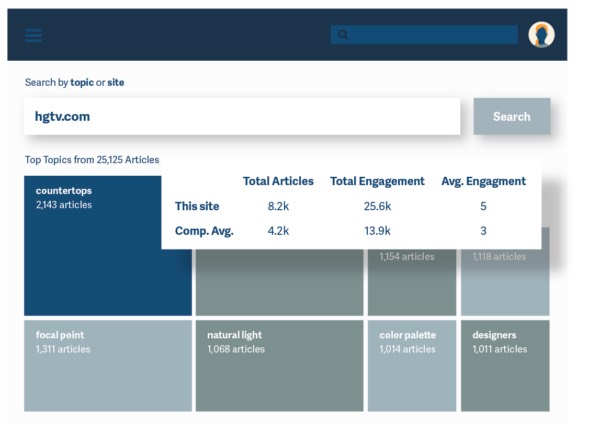The width and height of the screenshot is (600, 432).
Task: Click the Avg. Engagment column header
Action: (x=483, y=181)
